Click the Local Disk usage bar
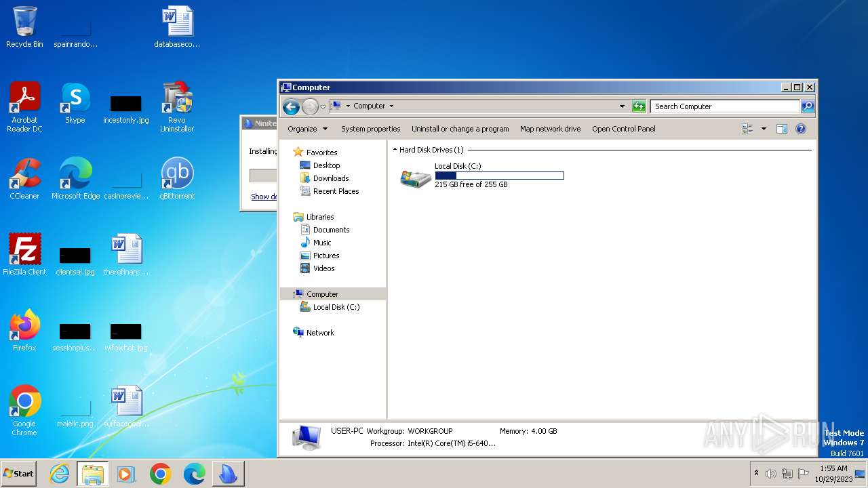Viewport: 868px width, 488px height. click(x=499, y=176)
